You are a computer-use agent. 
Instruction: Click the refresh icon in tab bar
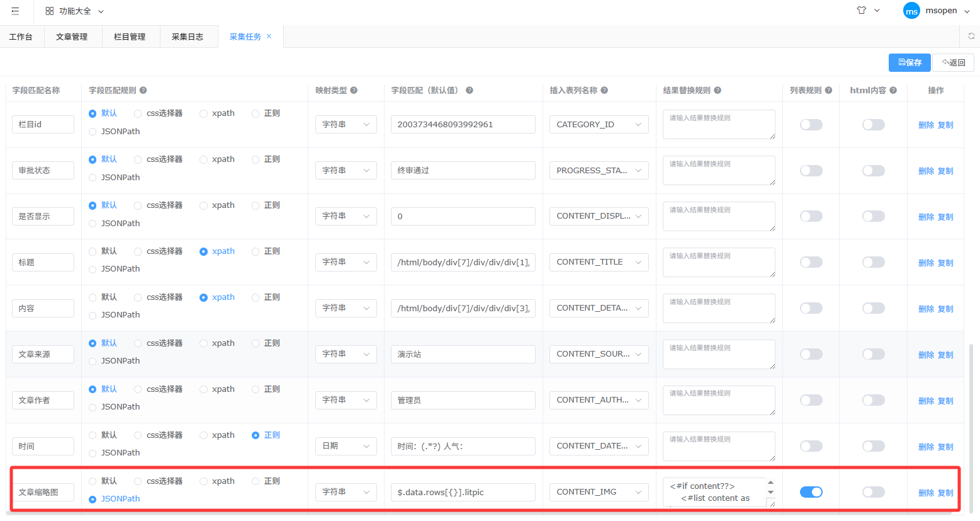[971, 37]
